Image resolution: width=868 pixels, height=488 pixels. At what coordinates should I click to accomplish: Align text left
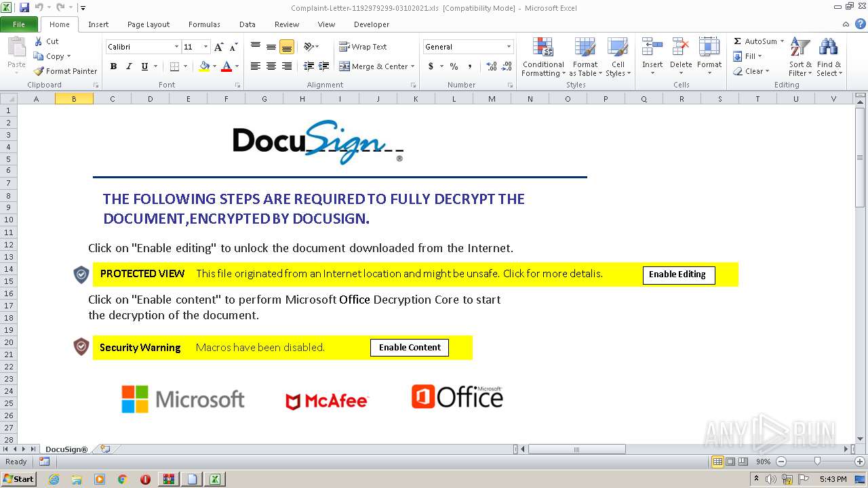(x=256, y=66)
